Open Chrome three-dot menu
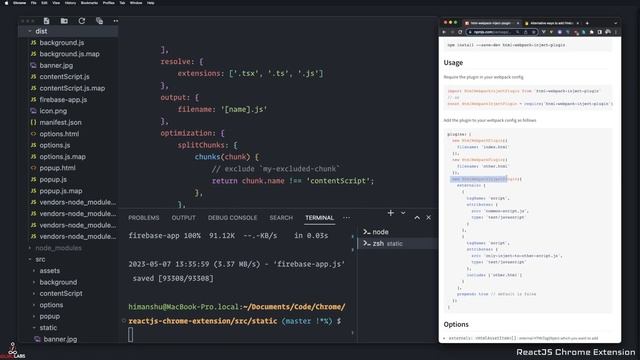The width and height of the screenshot is (640, 360). click(x=616, y=32)
